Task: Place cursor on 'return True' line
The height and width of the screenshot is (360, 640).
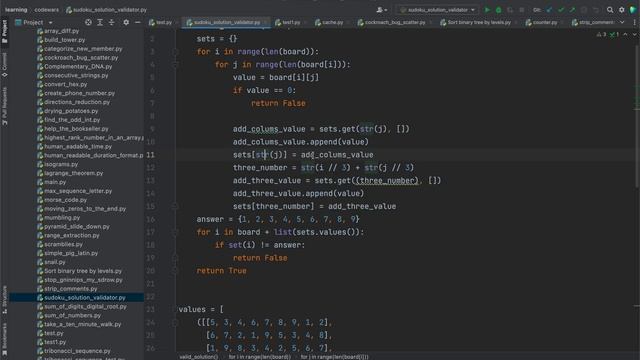Action: point(221,271)
